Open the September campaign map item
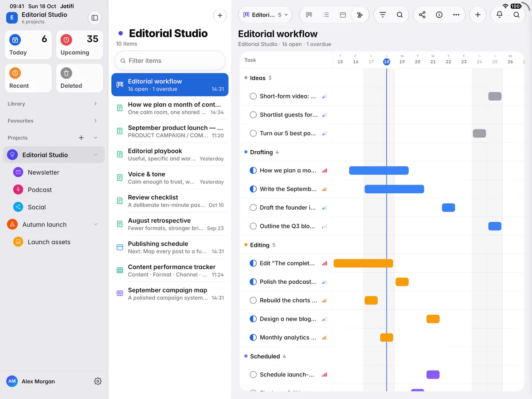Screen dimensions: 532x399 pyautogui.click(x=170, y=293)
